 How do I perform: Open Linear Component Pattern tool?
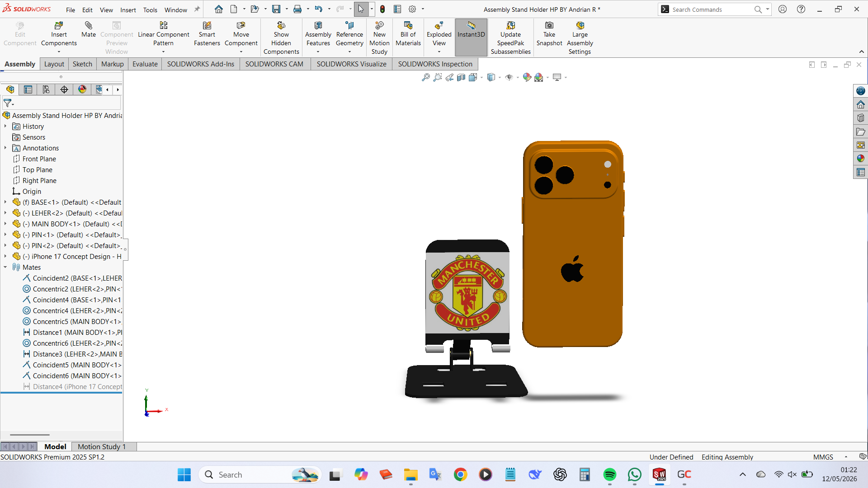163,34
